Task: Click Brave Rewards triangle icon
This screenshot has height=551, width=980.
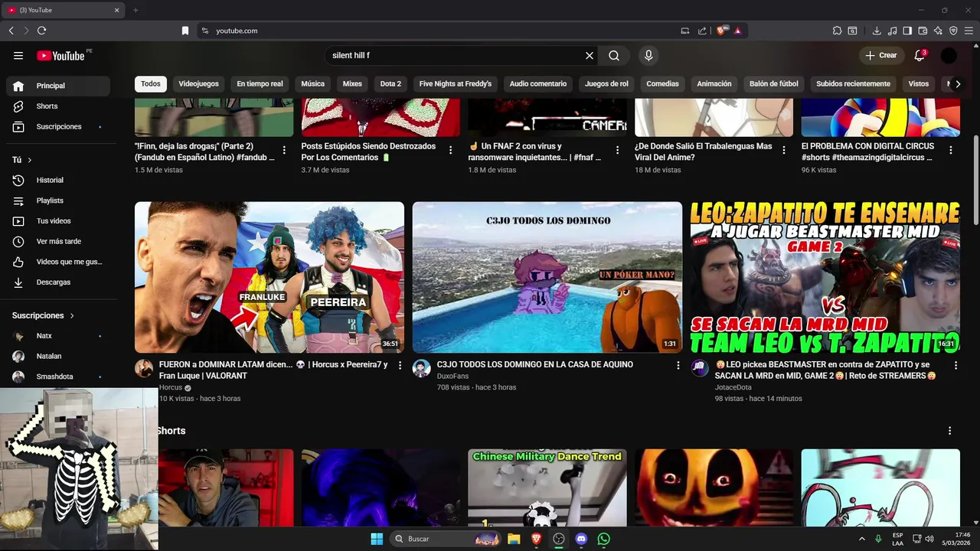Action: tap(737, 31)
